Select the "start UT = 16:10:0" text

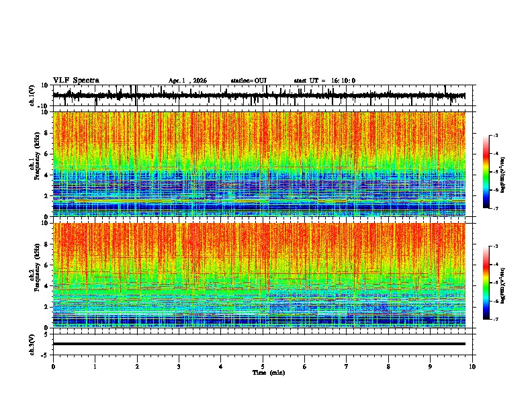[x=324, y=81]
